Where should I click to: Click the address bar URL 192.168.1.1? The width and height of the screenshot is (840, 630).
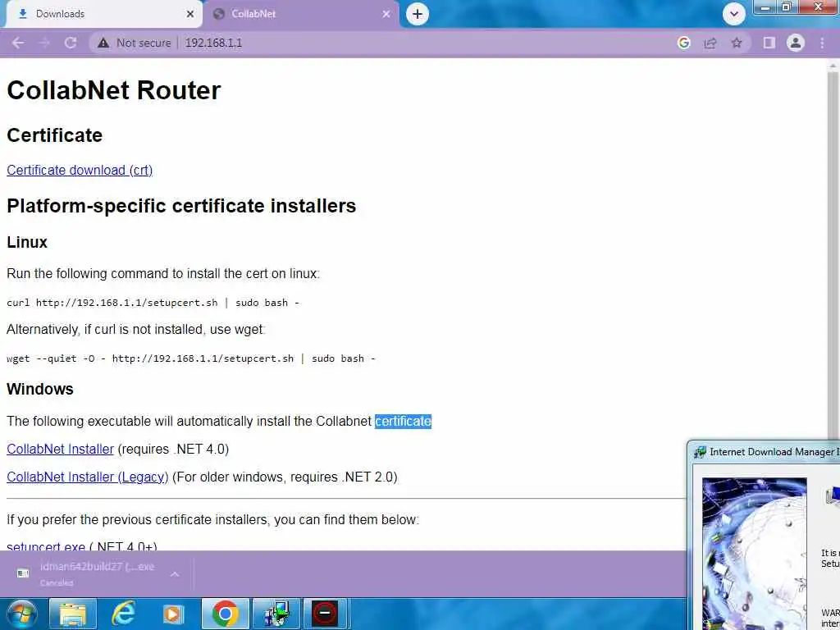pos(213,43)
